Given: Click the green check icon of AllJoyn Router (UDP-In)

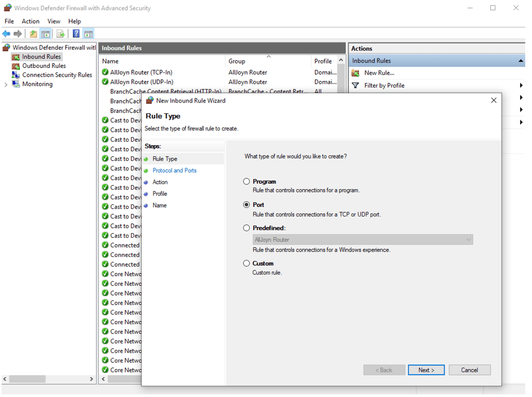Looking at the screenshot, I should pos(105,81).
